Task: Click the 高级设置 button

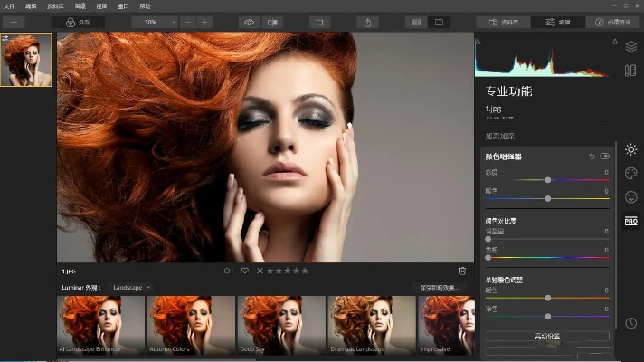Action: click(x=547, y=336)
